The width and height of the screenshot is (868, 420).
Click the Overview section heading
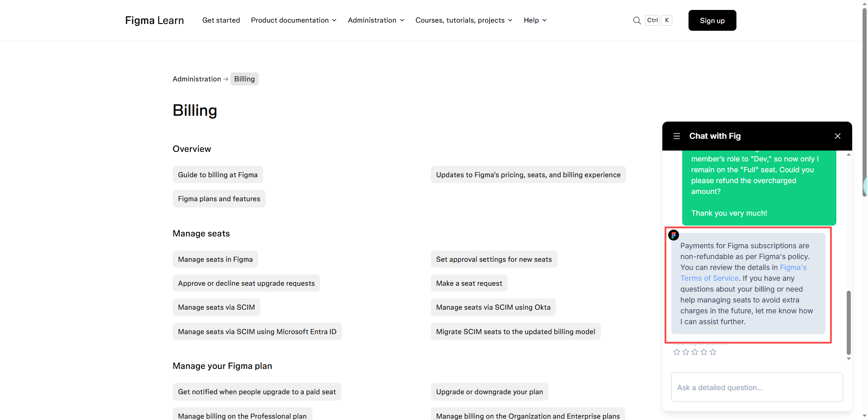click(192, 149)
